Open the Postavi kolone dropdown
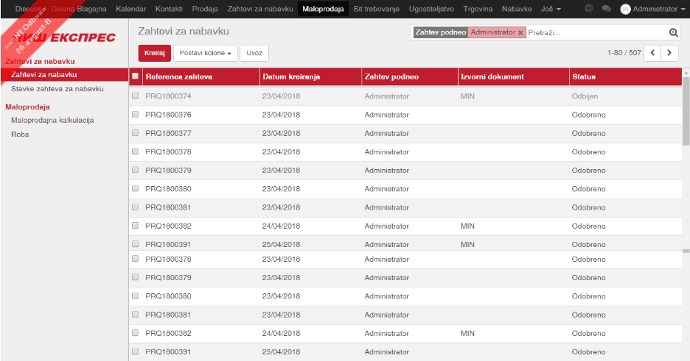 206,53
